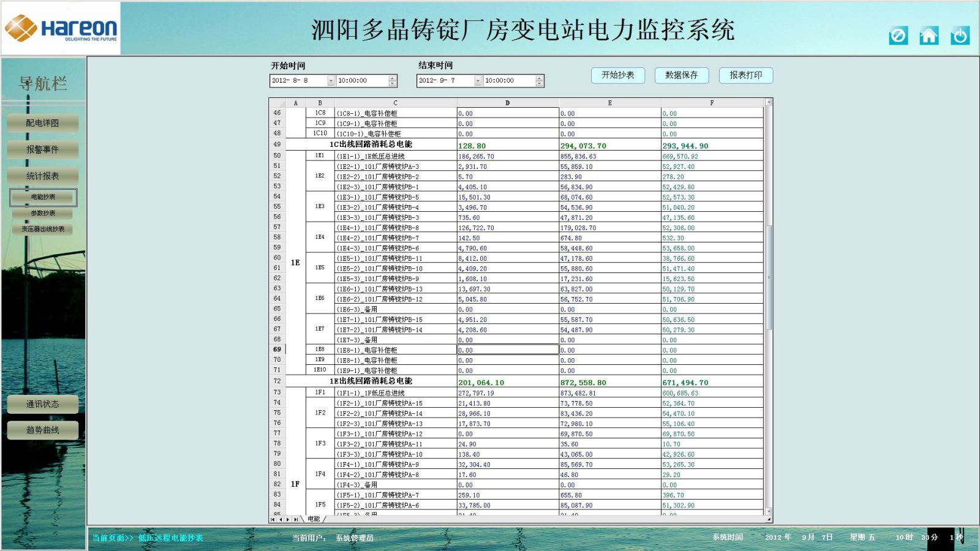
Task: Click 系统管理员 current user label
Action: pyautogui.click(x=354, y=538)
